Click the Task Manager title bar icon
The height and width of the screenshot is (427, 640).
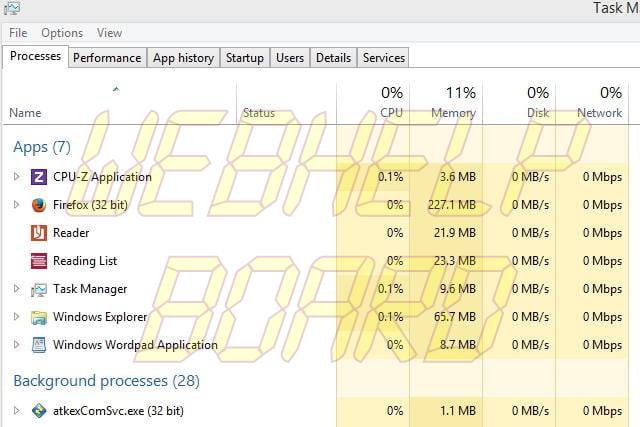(x=12, y=8)
